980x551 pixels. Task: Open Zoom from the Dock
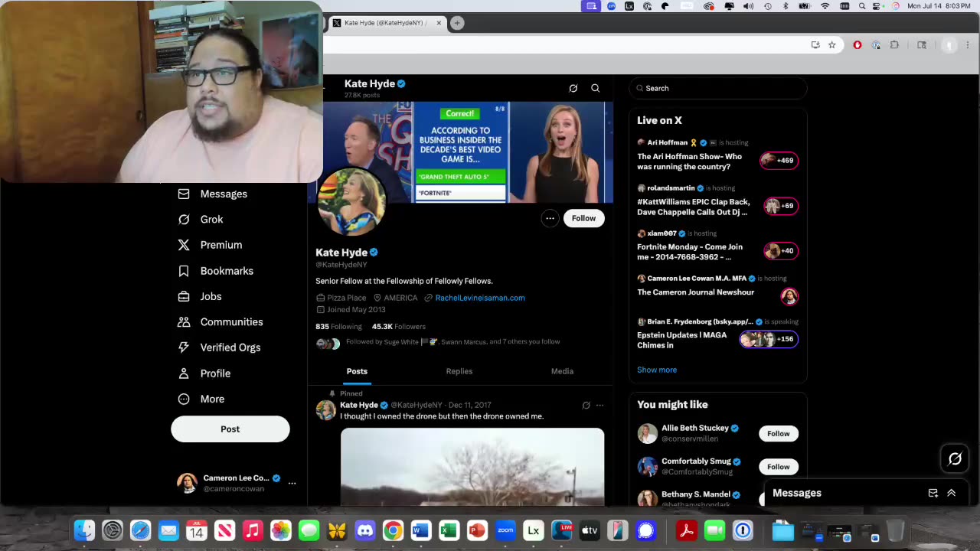click(x=505, y=530)
